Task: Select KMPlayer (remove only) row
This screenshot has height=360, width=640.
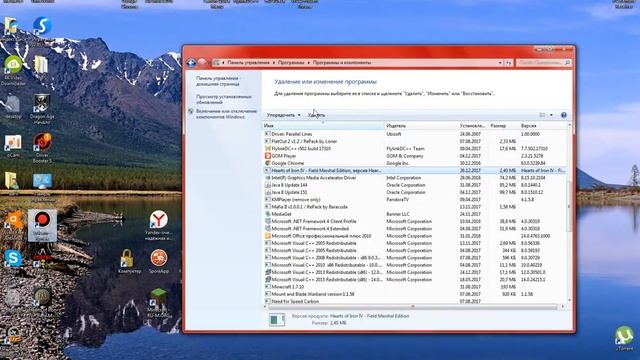Action: pos(414,200)
